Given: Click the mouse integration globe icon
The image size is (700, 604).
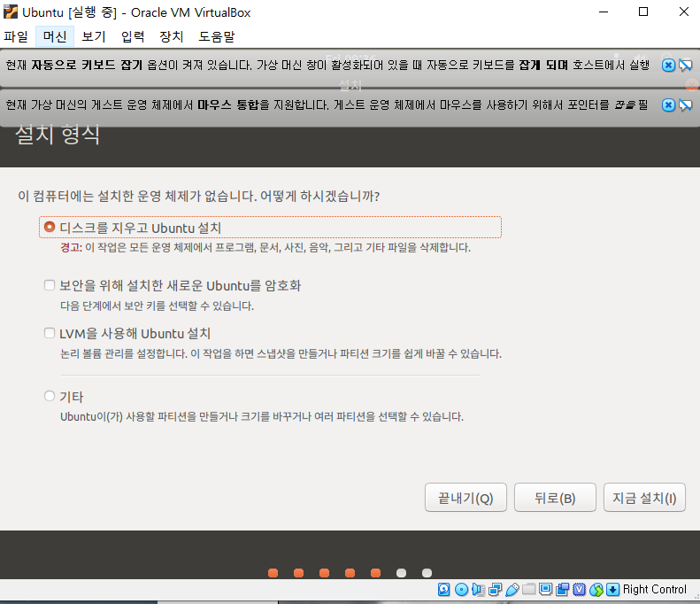Looking at the screenshot, I should click(596, 589).
